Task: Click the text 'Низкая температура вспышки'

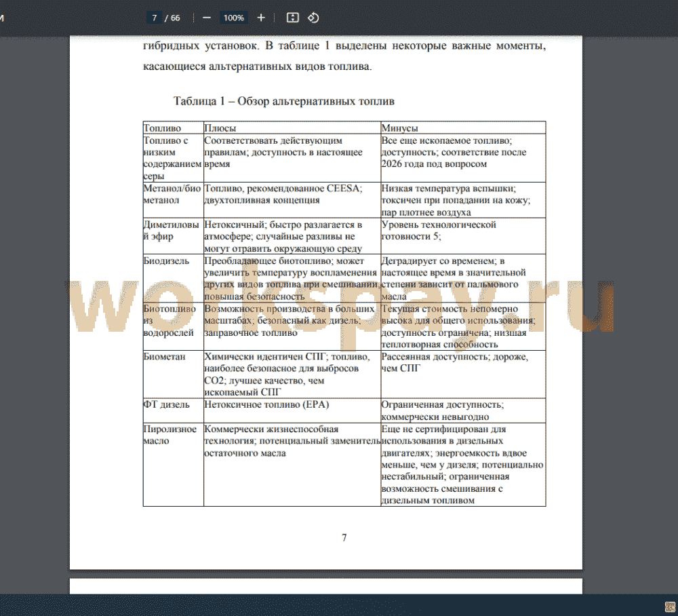Action: point(448,188)
